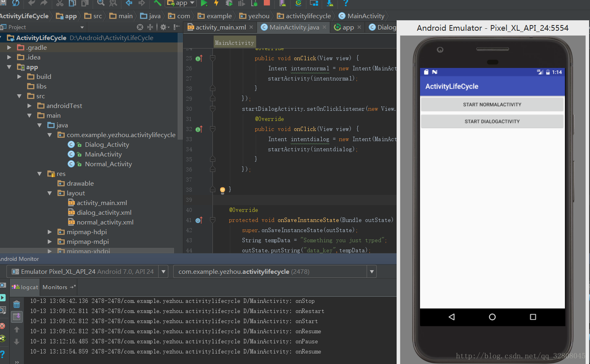This screenshot has height=364, width=590.
Task: Open the emulator device dropdown arrow
Action: [163, 271]
